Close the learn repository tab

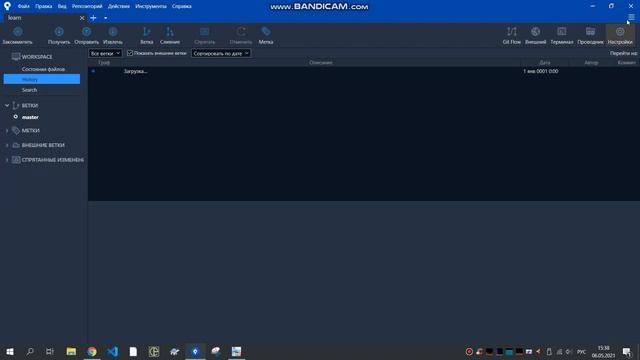(x=82, y=18)
